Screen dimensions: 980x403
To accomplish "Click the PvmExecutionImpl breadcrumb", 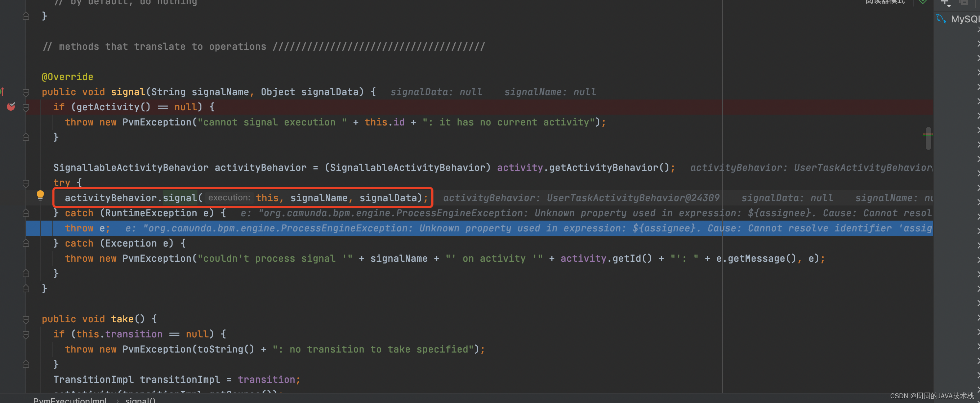I will tap(70, 399).
